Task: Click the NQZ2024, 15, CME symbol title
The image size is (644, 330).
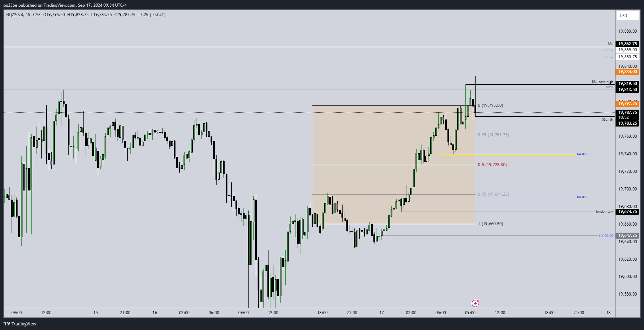Action: 24,15
